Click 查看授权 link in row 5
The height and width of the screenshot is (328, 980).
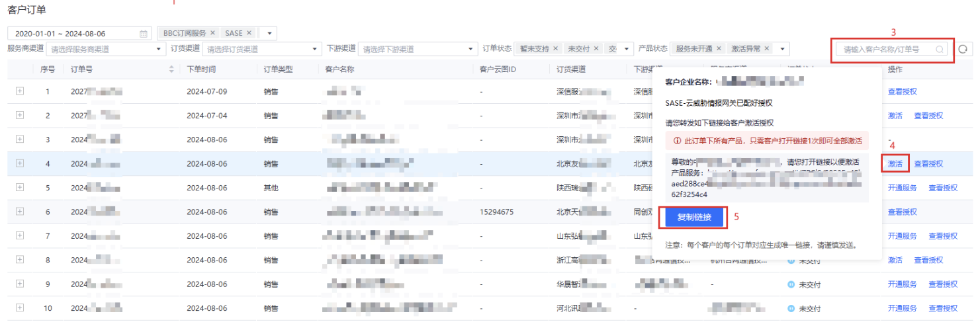pyautogui.click(x=943, y=188)
